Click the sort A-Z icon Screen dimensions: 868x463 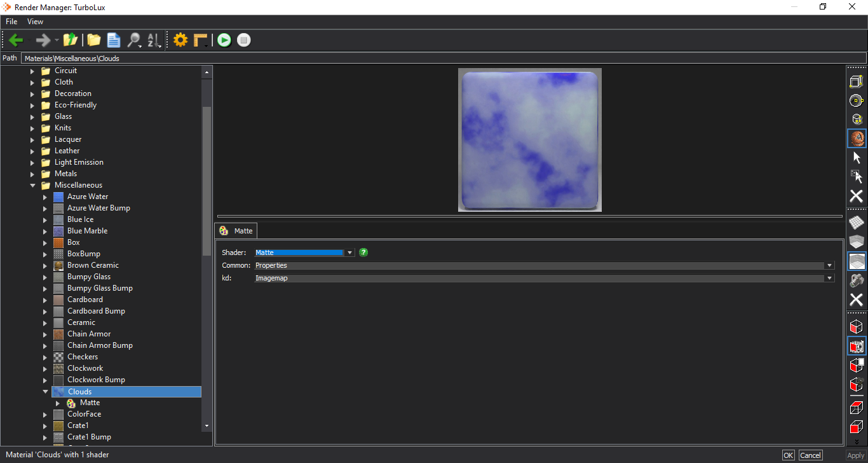[x=154, y=40]
